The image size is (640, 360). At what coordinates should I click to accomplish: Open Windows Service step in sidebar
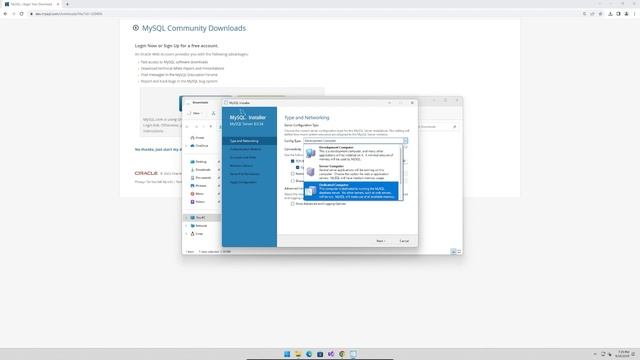coord(242,165)
